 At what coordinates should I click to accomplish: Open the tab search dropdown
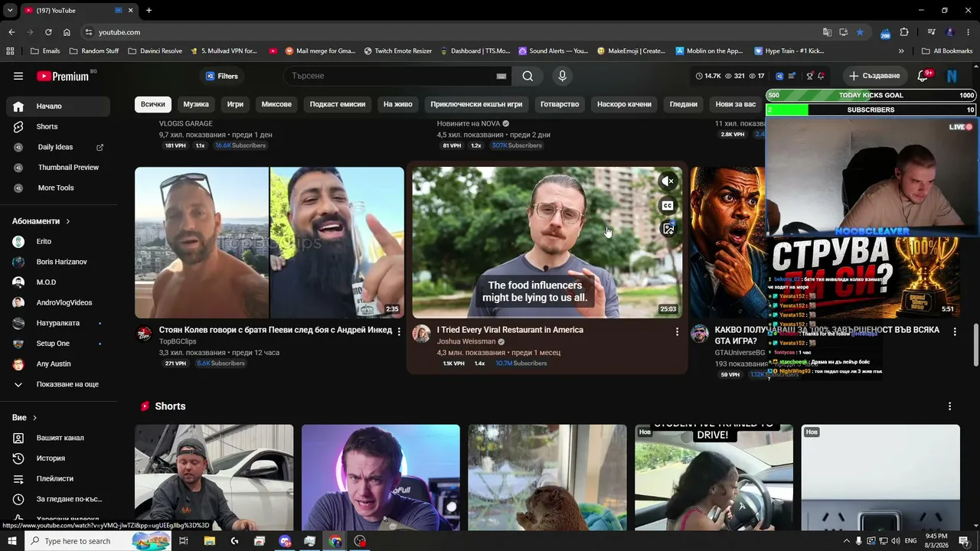coord(10,10)
